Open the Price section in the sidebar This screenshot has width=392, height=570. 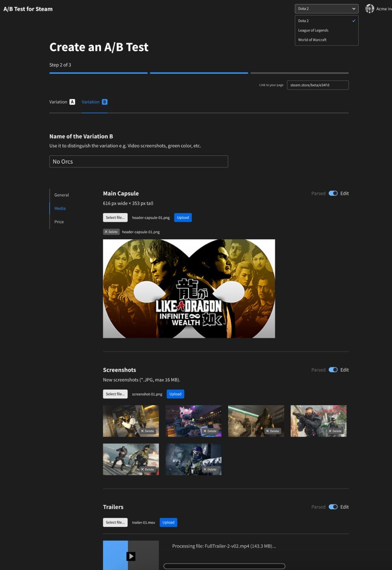point(59,222)
